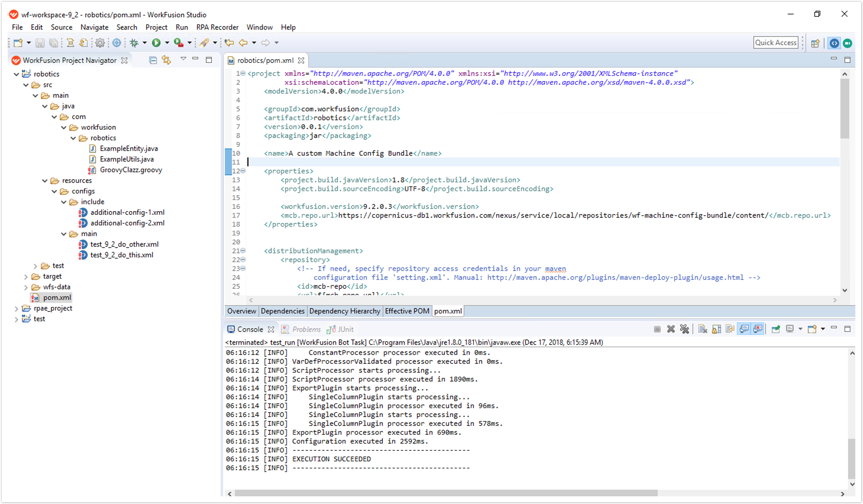
Task: Fold the distributionManagement element at line 21
Action: (x=243, y=251)
